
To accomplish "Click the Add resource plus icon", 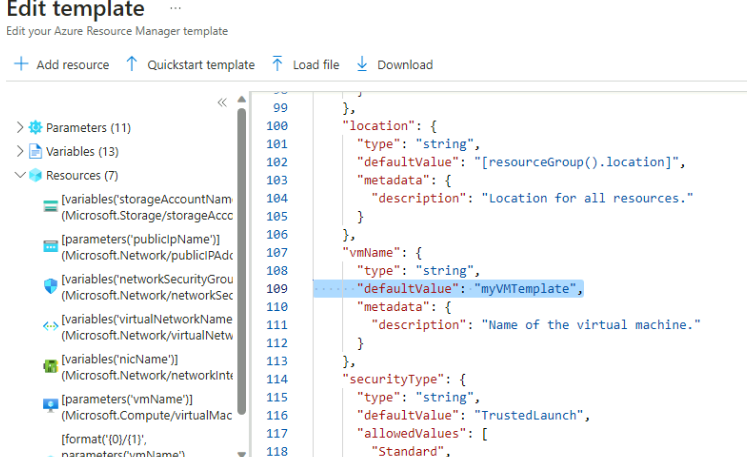I will [x=20, y=65].
